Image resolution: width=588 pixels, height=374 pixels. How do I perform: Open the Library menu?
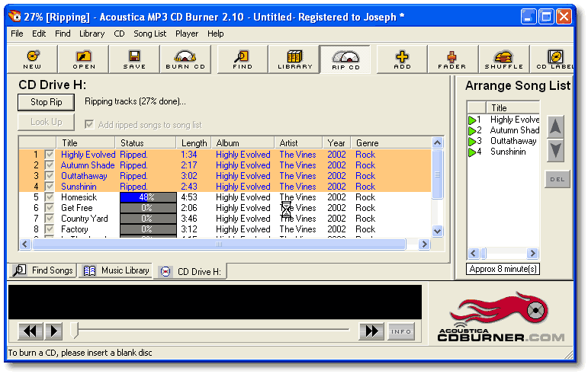pos(92,34)
